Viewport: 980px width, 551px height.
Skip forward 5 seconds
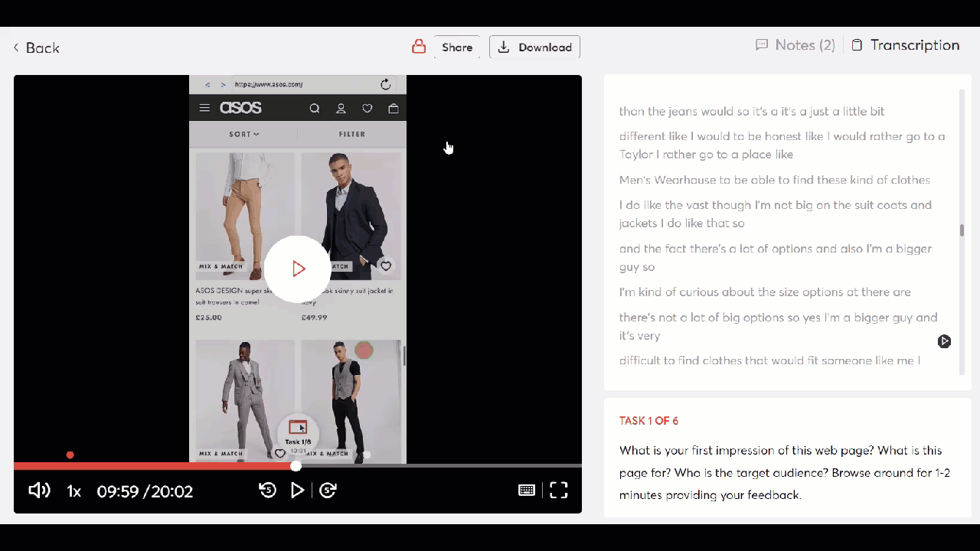328,491
